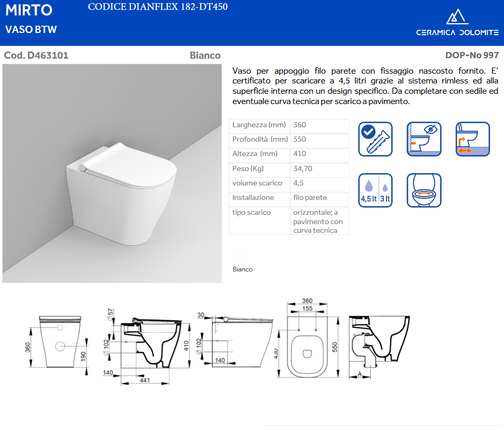
Task: Click the Mirto toilet product photo
Action: tap(112, 174)
